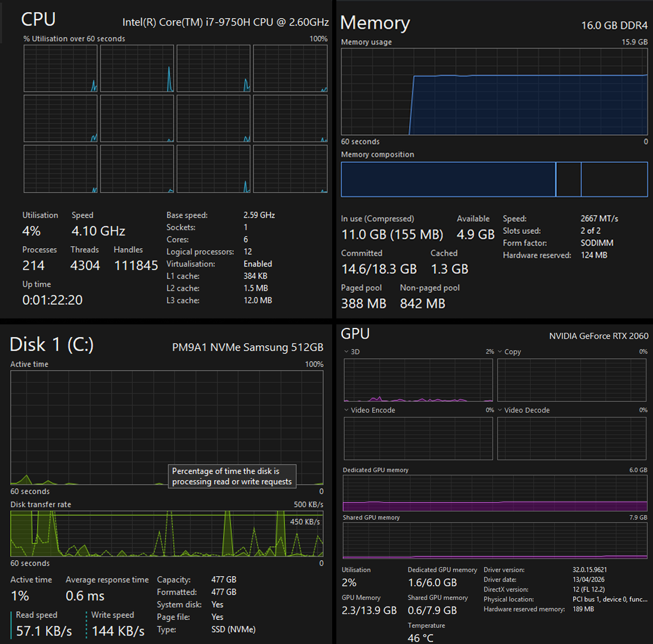Viewport: 653px width, 644px height.
Task: Select the DirectX version 12 (FL 12.2)
Action: point(589,590)
